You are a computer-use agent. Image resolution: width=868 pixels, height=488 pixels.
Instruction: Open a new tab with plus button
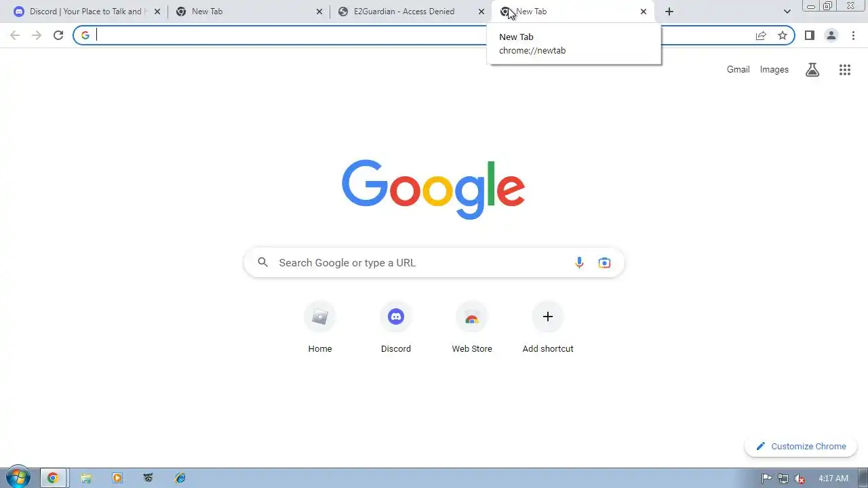[x=669, y=12]
